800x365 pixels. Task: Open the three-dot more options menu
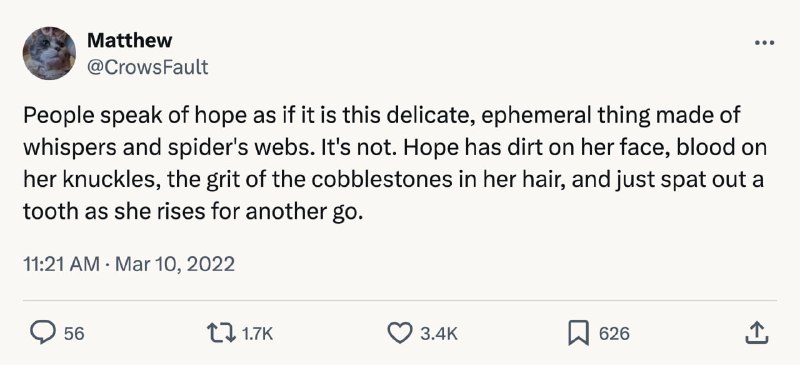pyautogui.click(x=764, y=43)
